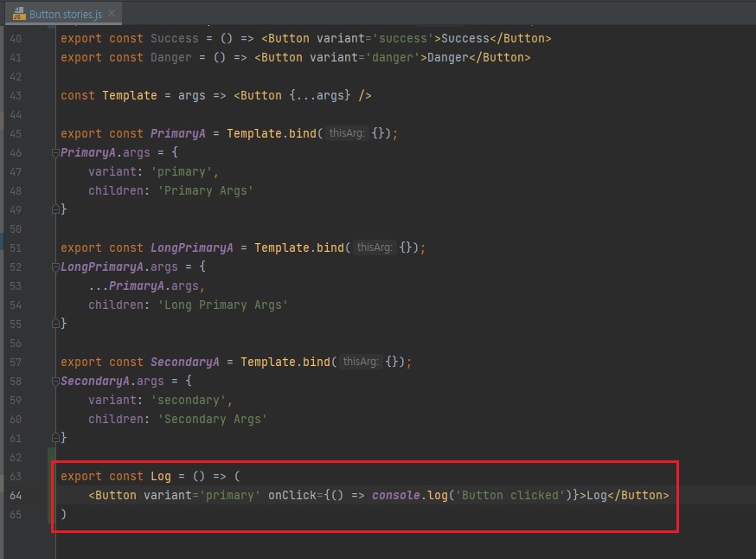
Task: Click the Template identifier on line 43
Action: coord(129,95)
